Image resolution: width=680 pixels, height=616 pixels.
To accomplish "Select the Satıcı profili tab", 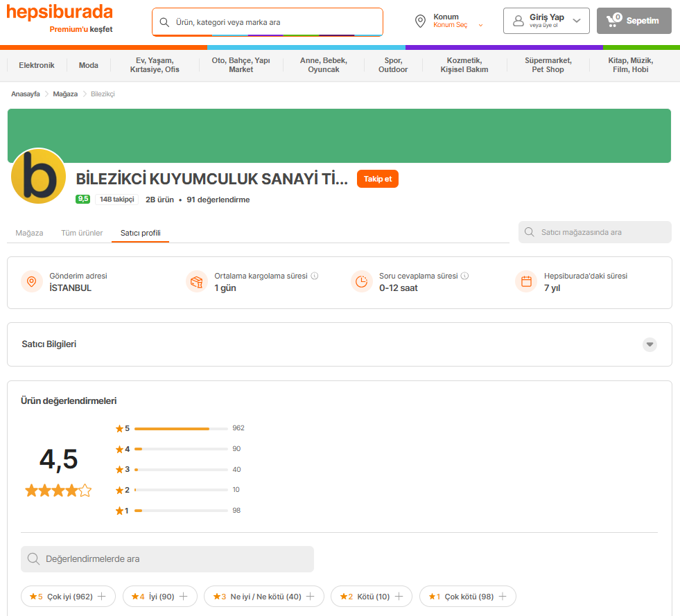I will click(141, 233).
